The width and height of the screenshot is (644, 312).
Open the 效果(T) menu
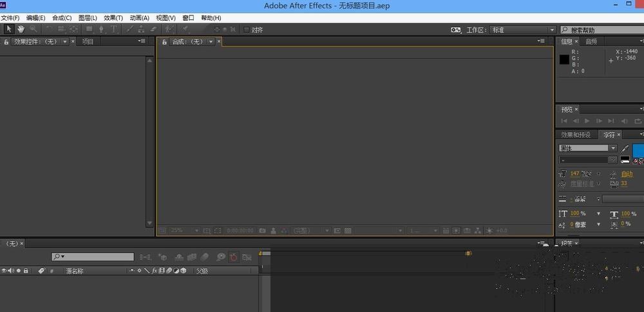click(x=113, y=18)
